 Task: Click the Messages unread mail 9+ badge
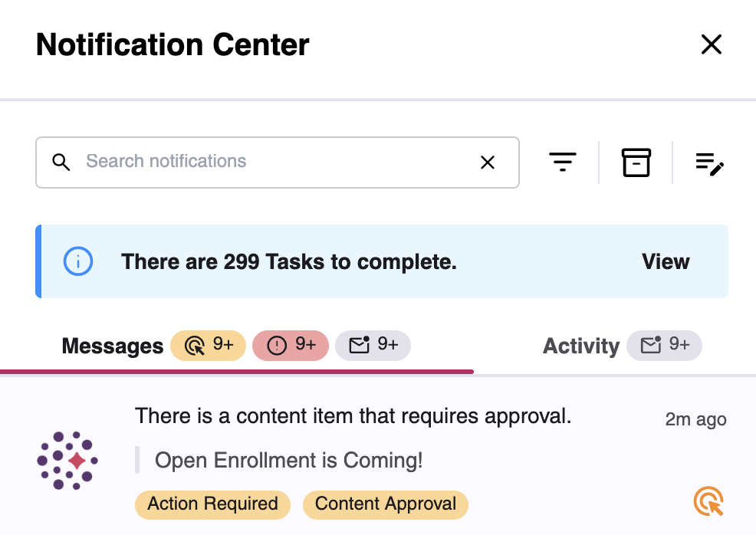click(x=373, y=345)
